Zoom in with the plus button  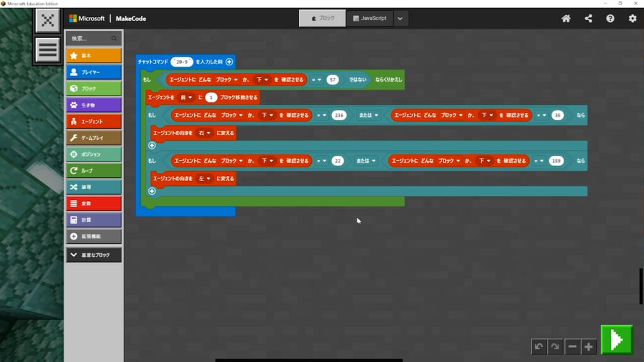pyautogui.click(x=588, y=346)
